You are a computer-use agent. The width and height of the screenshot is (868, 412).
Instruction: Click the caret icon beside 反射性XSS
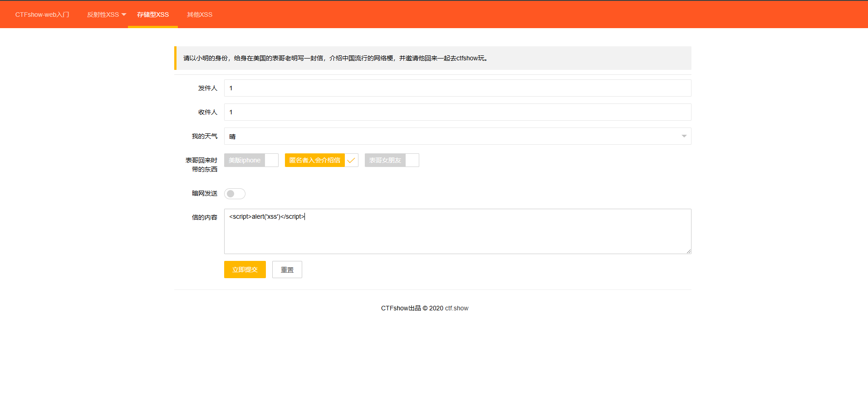point(124,15)
